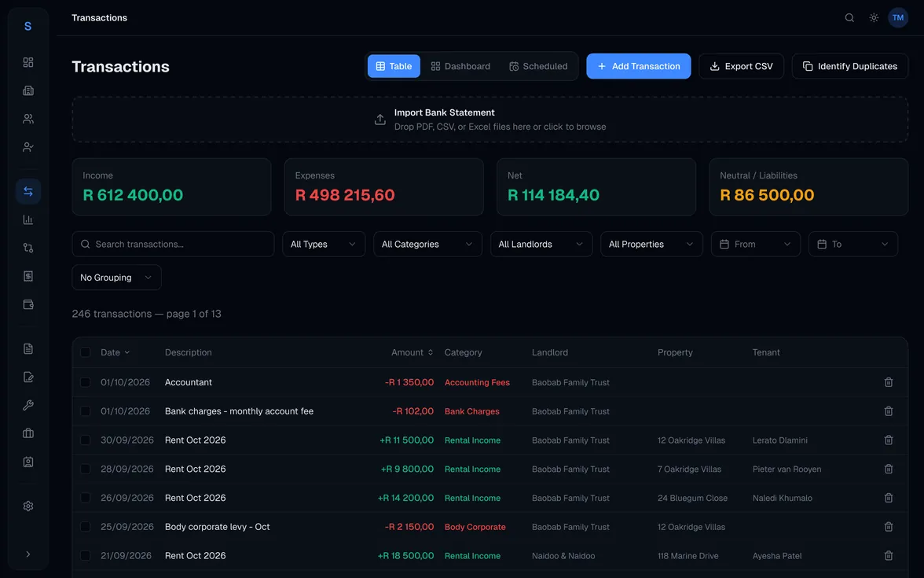Screen dimensions: 924x578
Task: Click the Identify Duplicates button
Action: point(850,66)
